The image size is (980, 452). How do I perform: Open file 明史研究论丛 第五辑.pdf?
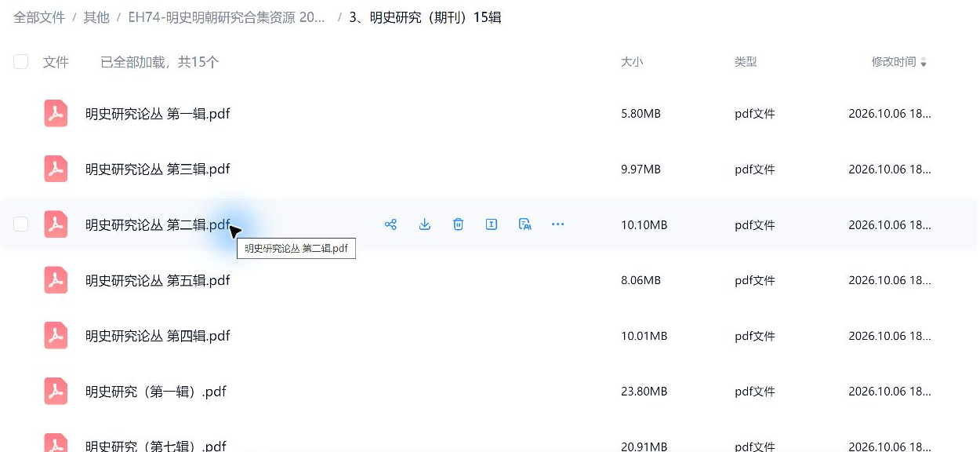pyautogui.click(x=158, y=280)
